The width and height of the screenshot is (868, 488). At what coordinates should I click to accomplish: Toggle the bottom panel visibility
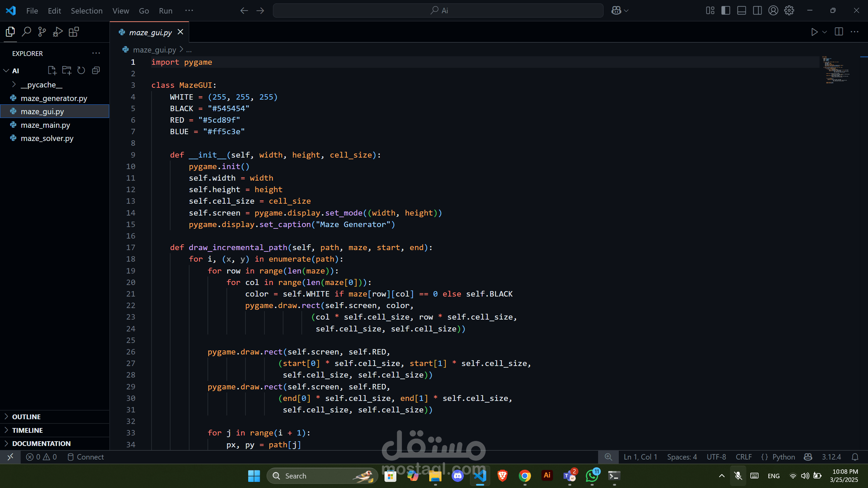coord(742,11)
